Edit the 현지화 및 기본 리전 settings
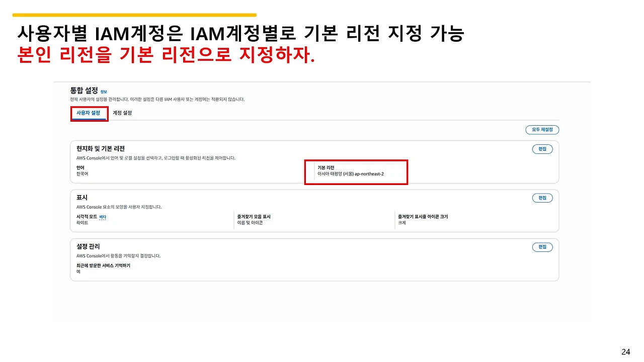Image resolution: width=644 pixels, height=362 pixels. [542, 149]
